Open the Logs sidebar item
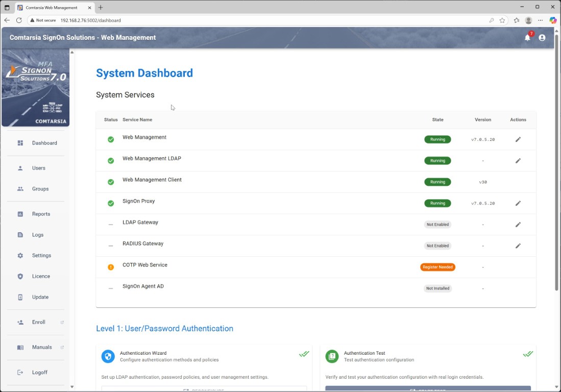 coord(20,235)
